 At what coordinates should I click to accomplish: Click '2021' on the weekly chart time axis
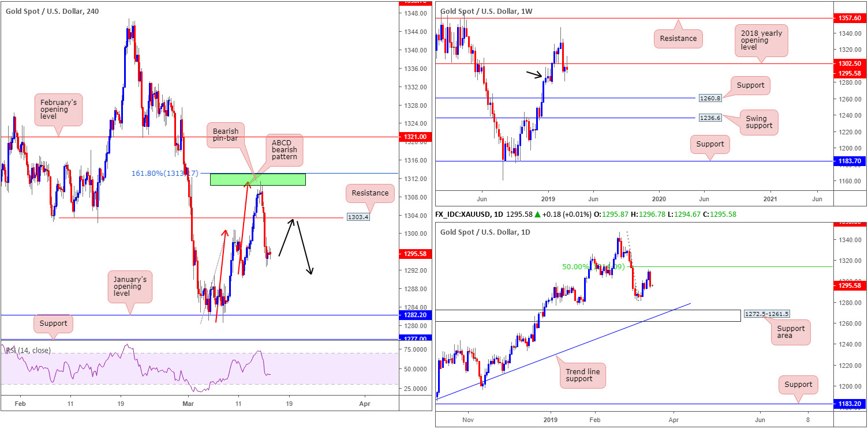pyautogui.click(x=770, y=198)
